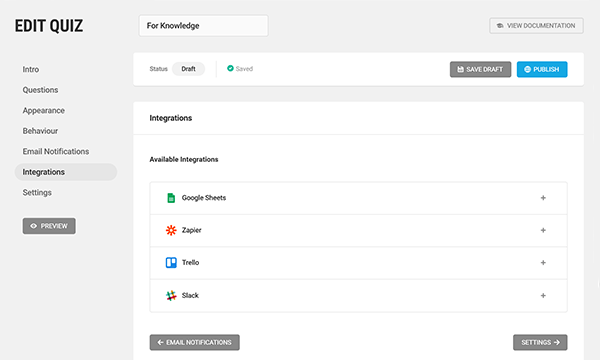Go to the Questions section

coord(40,90)
